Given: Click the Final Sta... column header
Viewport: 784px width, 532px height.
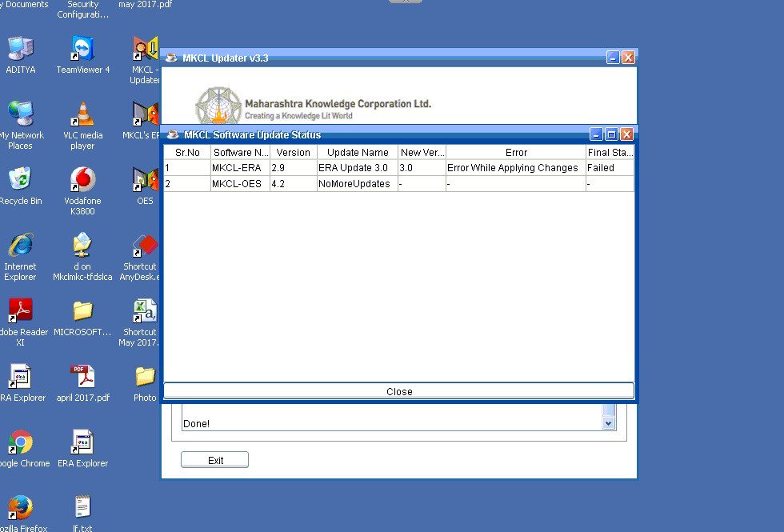Looking at the screenshot, I should click(610, 153).
